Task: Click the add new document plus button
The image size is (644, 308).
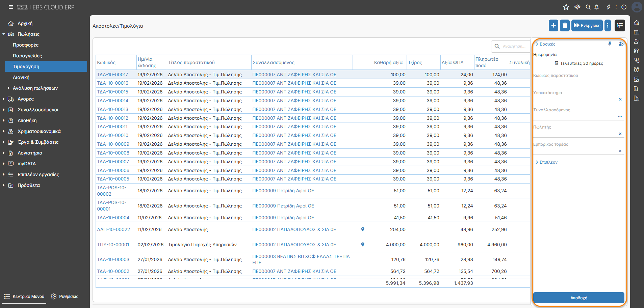Action: tap(553, 25)
